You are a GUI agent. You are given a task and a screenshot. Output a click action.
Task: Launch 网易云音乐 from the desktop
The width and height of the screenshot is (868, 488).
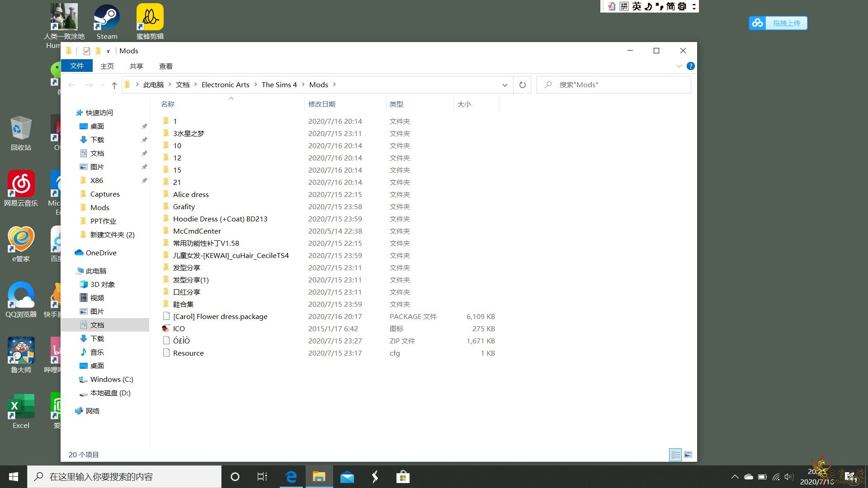[x=21, y=188]
